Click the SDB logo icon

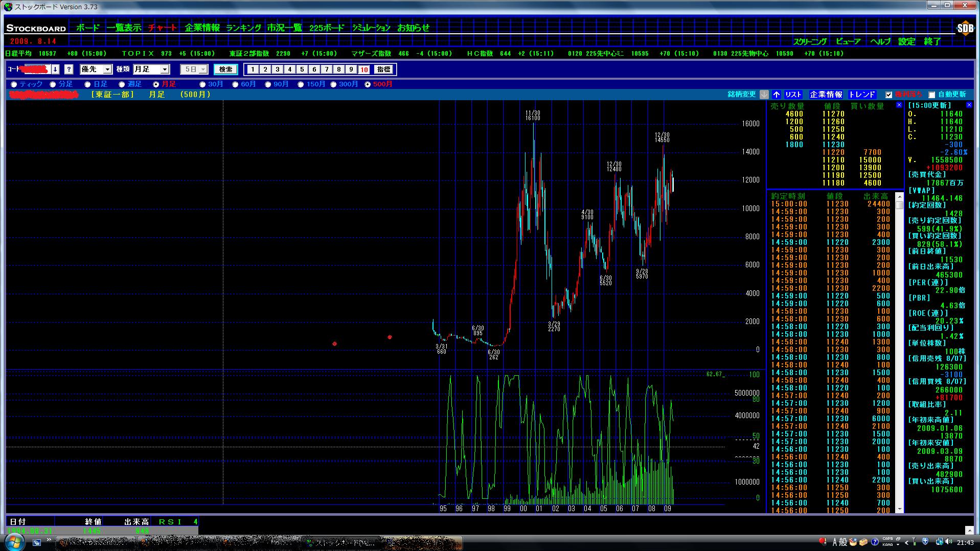click(965, 29)
